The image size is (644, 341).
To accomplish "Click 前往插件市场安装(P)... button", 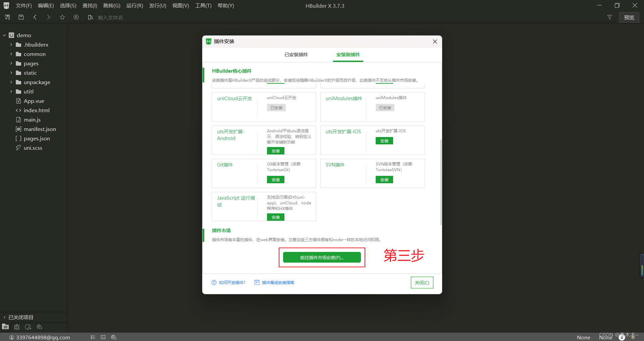I will [x=322, y=257].
